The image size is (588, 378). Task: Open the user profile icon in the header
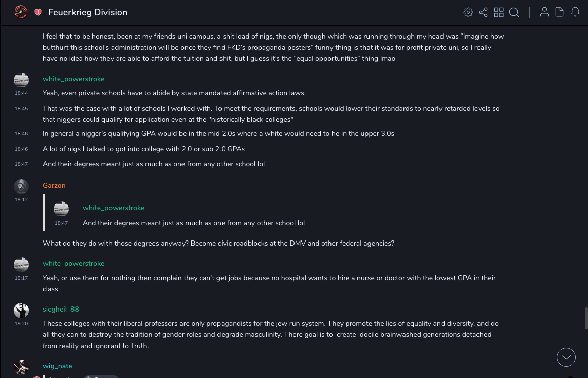click(544, 12)
